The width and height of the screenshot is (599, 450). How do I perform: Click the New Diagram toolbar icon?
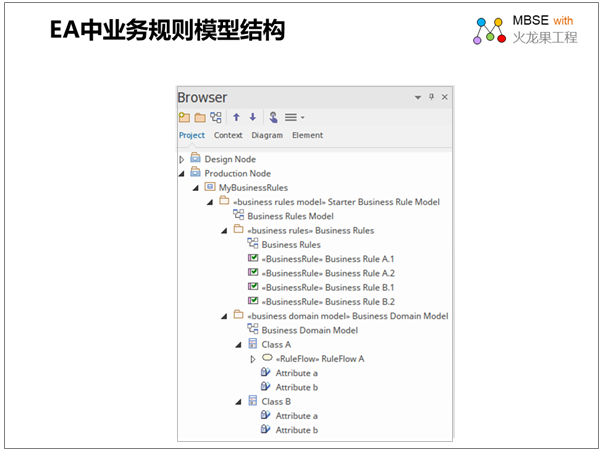tap(216, 117)
